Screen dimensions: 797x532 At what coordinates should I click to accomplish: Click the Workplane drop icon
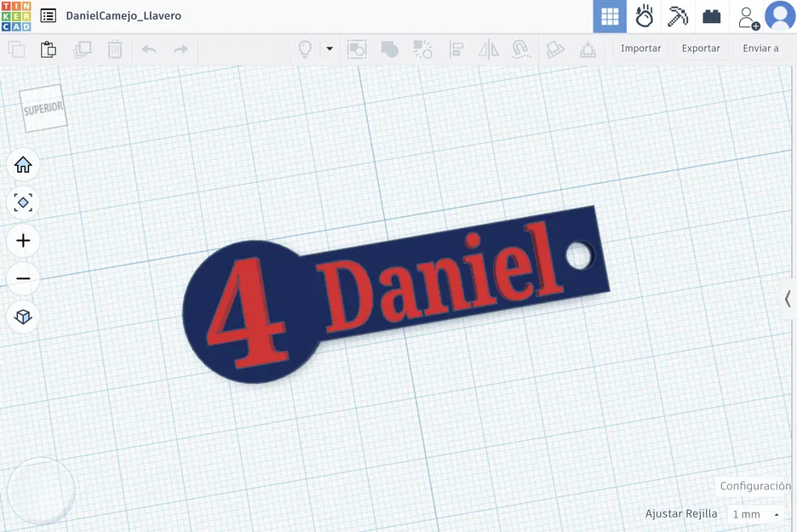[588, 49]
